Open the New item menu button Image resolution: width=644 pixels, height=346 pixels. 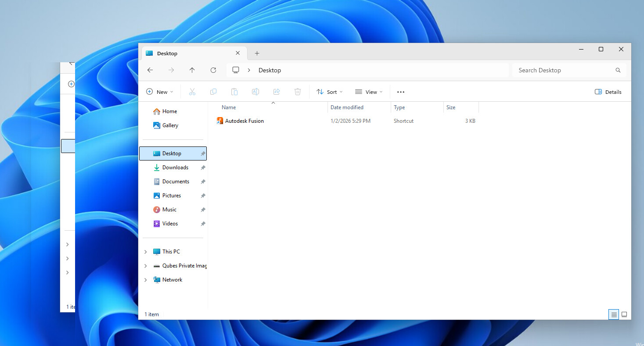tap(160, 92)
